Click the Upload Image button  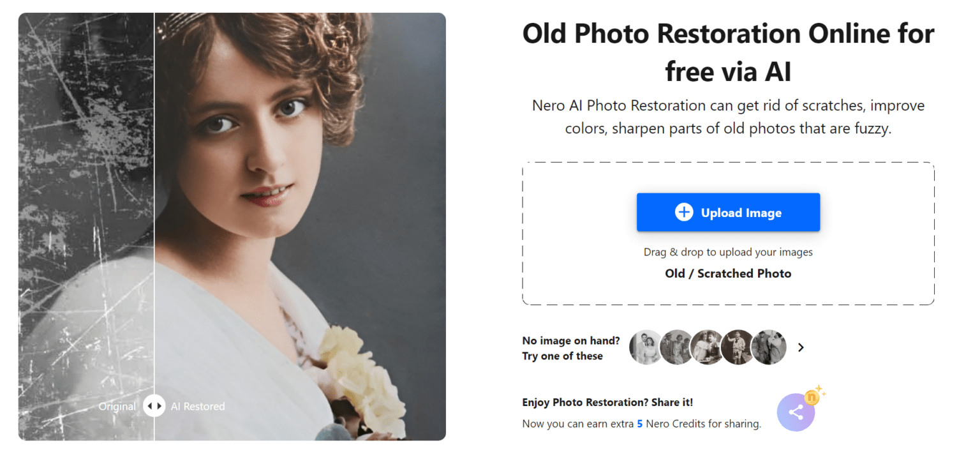click(727, 212)
